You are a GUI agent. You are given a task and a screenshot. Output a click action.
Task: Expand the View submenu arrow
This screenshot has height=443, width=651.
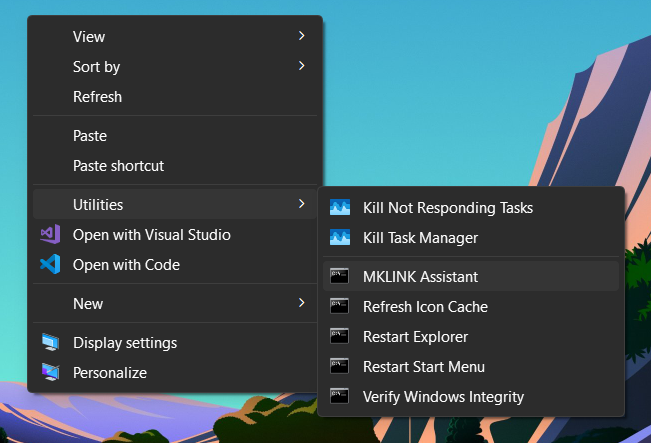pyautogui.click(x=302, y=36)
